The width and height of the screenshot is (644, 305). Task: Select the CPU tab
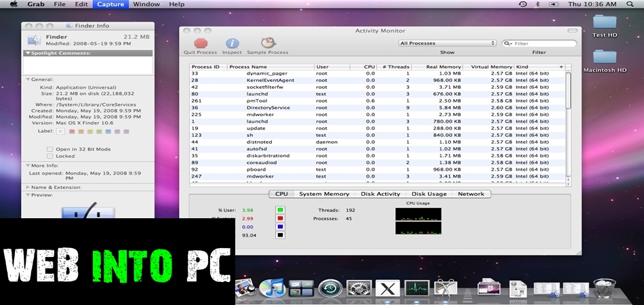point(281,194)
